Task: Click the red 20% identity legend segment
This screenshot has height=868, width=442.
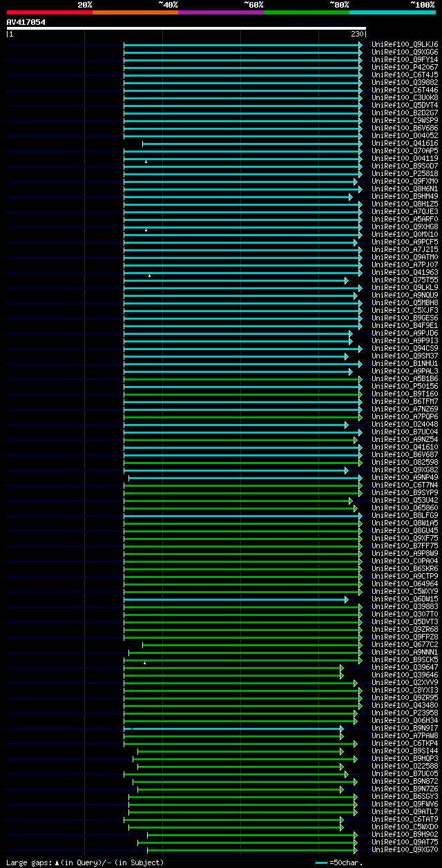Action: point(50,12)
